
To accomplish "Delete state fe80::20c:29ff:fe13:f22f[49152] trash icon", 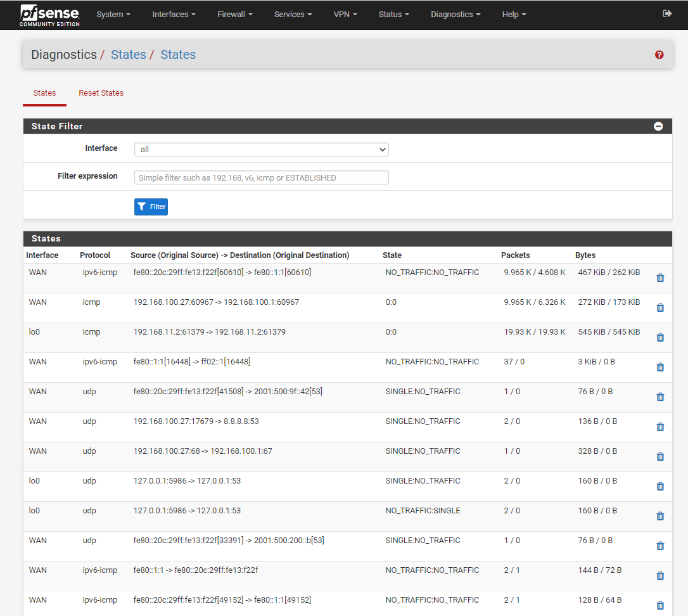I will coord(660,606).
